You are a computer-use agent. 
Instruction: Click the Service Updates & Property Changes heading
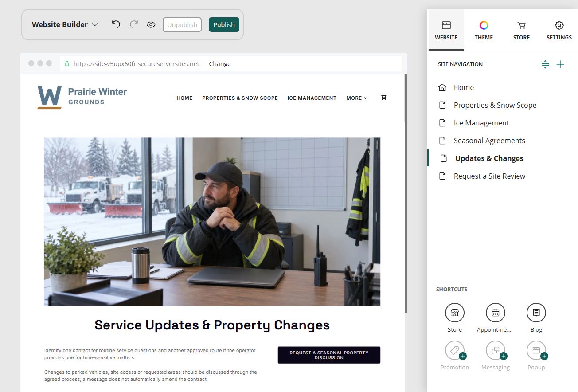(212, 325)
